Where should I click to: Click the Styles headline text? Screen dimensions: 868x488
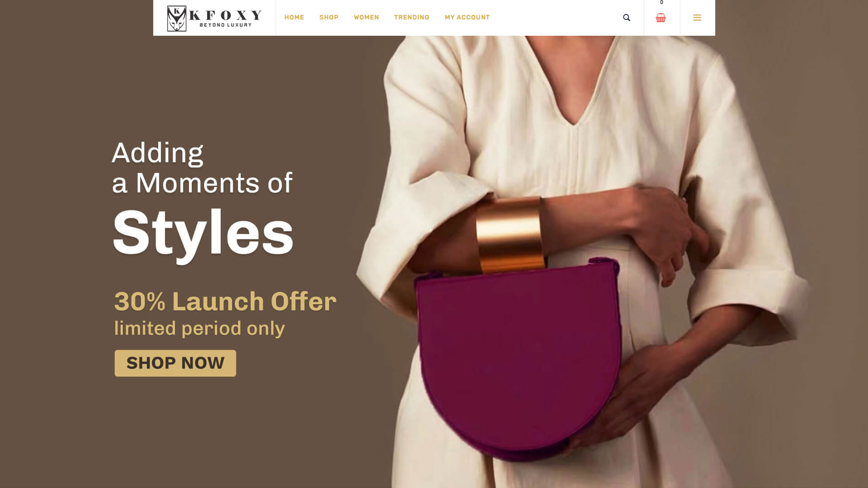point(203,235)
